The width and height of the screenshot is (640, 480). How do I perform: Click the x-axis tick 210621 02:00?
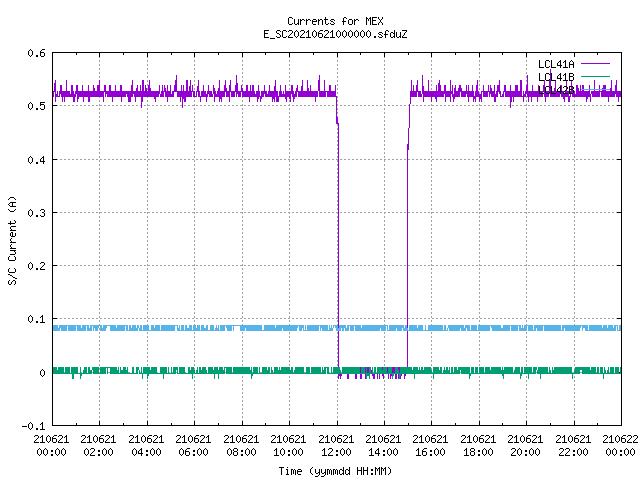(x=98, y=445)
